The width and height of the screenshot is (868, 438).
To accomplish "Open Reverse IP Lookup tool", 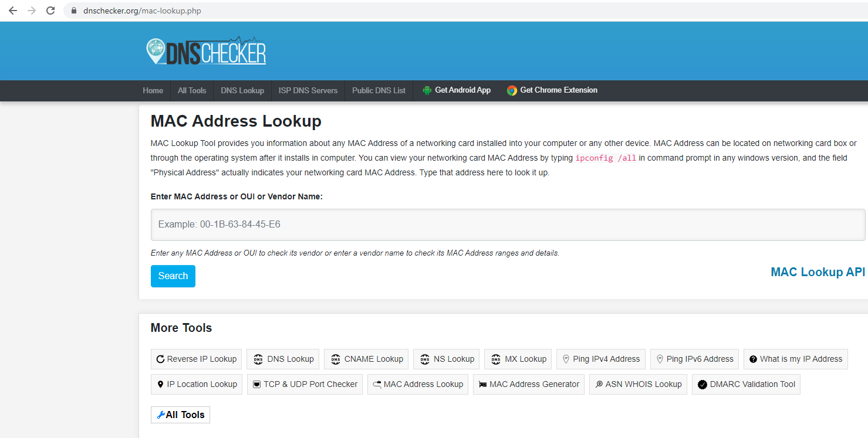I will [196, 359].
